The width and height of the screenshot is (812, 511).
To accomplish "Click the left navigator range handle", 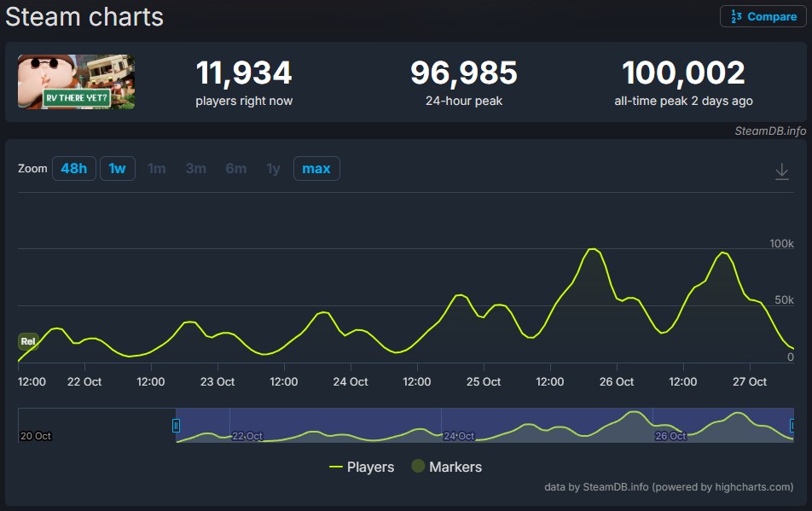I will tap(176, 425).
